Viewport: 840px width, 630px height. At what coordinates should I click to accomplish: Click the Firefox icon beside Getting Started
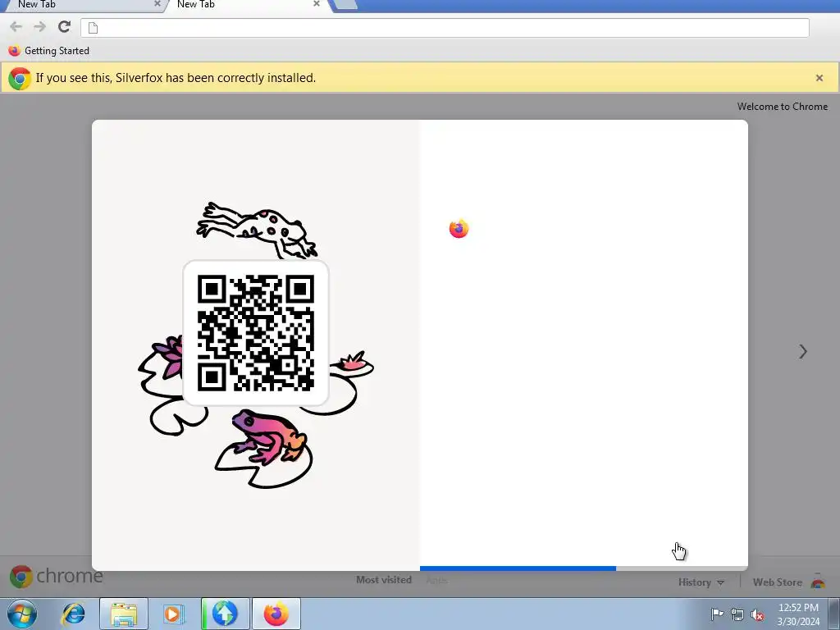coord(15,51)
